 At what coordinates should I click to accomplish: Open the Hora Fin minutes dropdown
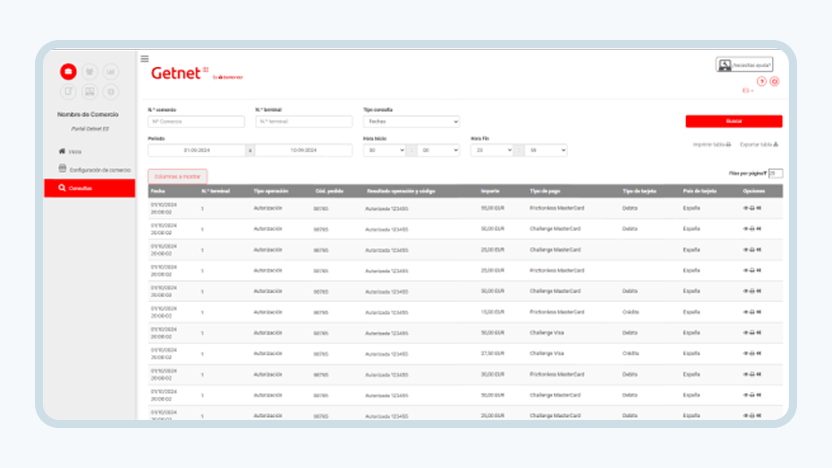click(546, 150)
